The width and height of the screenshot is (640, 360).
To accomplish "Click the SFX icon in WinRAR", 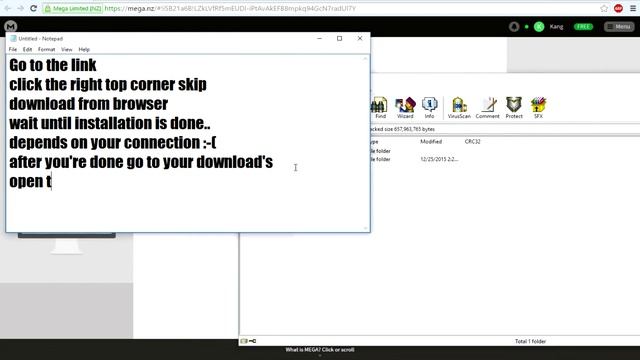I will click(x=538, y=108).
